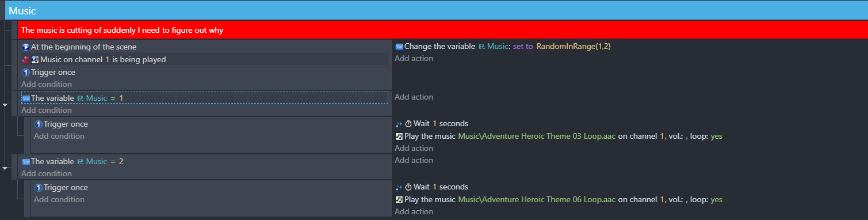The height and width of the screenshot is (220, 868).
Task: Click the variable icon in Music = 2 condition
Action: 25,162
